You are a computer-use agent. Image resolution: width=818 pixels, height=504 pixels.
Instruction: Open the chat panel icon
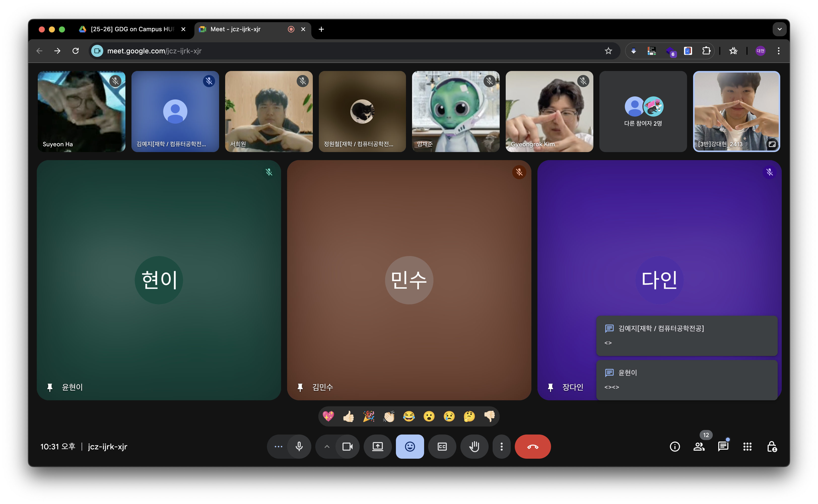point(723,447)
